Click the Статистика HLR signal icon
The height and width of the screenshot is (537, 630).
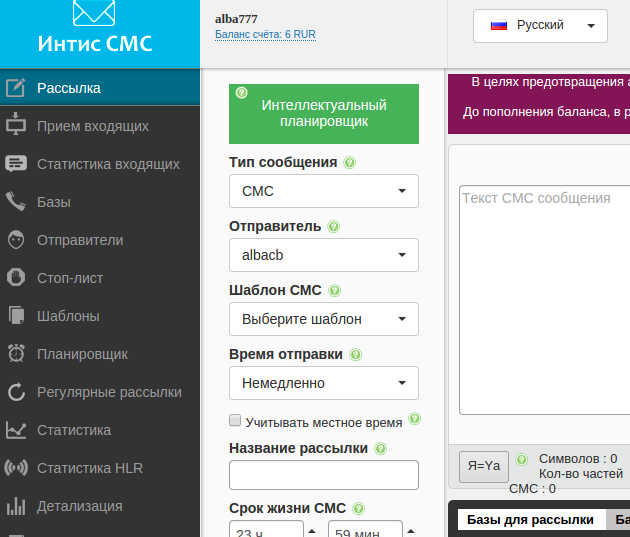[x=15, y=468]
